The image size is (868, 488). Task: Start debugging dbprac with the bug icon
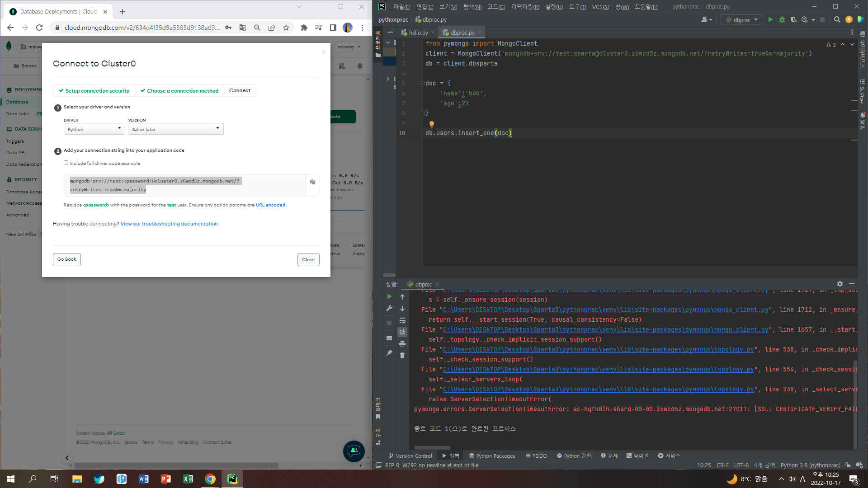click(x=782, y=20)
